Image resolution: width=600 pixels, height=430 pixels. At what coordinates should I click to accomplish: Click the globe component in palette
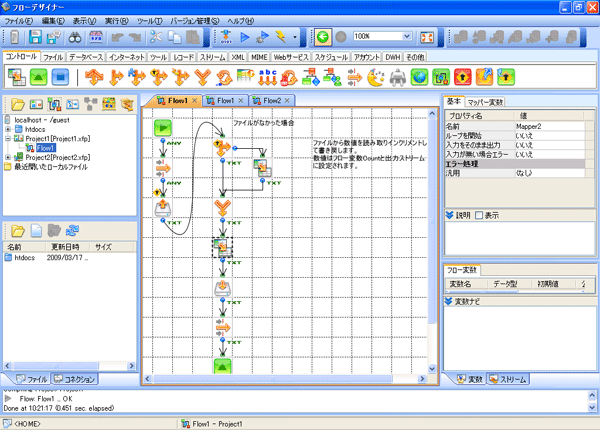[x=421, y=76]
